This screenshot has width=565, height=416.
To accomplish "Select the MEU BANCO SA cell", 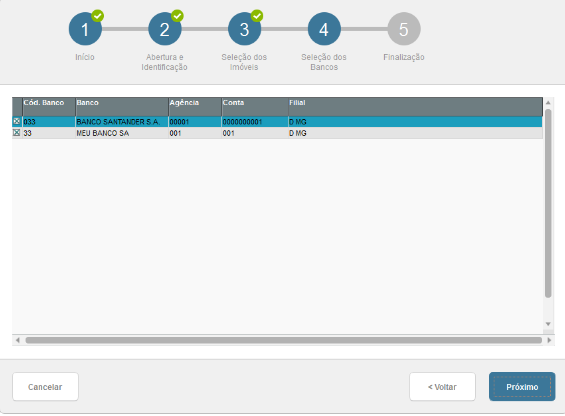I will pyautogui.click(x=122, y=133).
